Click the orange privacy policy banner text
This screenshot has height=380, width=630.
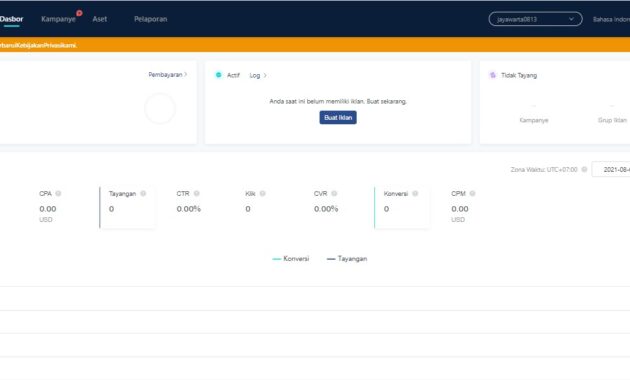coord(38,45)
